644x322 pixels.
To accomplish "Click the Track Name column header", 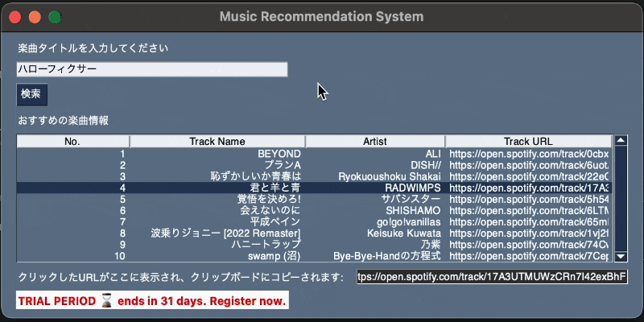I will [217, 142].
